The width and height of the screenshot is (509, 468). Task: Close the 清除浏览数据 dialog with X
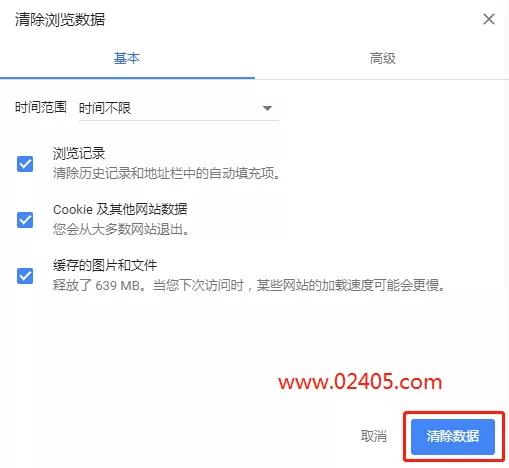tap(489, 19)
